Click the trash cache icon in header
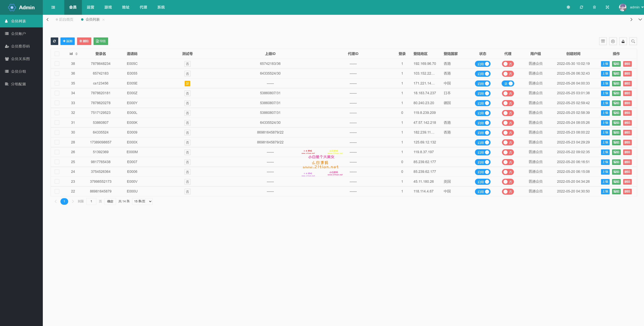The image size is (644, 326). point(594,7)
